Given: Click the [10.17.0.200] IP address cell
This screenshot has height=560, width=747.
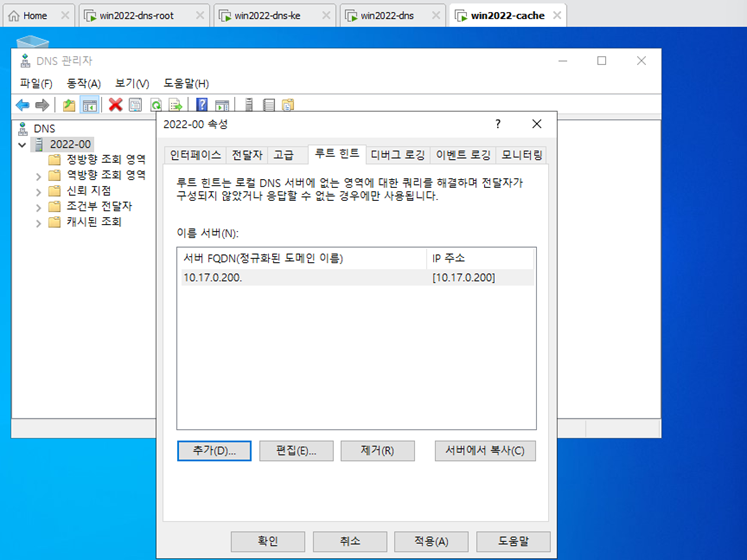Looking at the screenshot, I should click(x=464, y=278).
